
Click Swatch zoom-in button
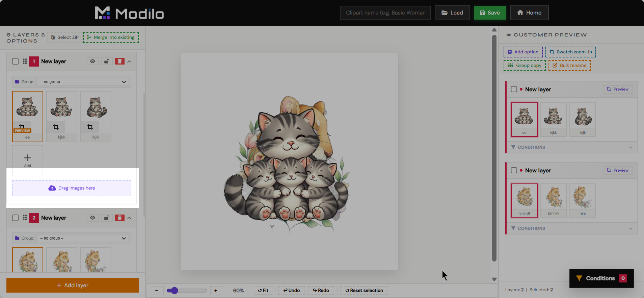coord(571,52)
